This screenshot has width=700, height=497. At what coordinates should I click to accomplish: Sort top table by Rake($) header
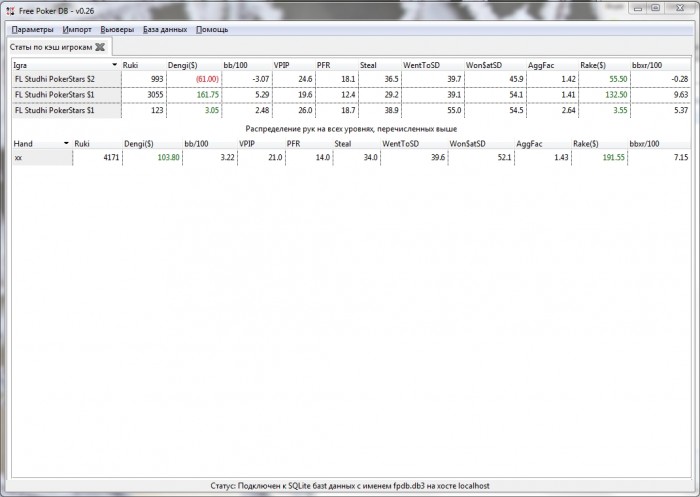pos(604,65)
